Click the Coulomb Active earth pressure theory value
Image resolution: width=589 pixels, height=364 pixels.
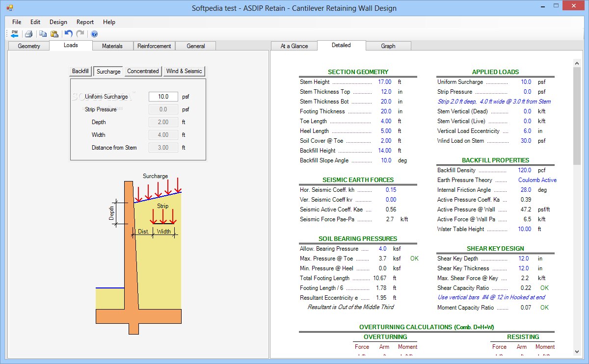click(x=537, y=180)
